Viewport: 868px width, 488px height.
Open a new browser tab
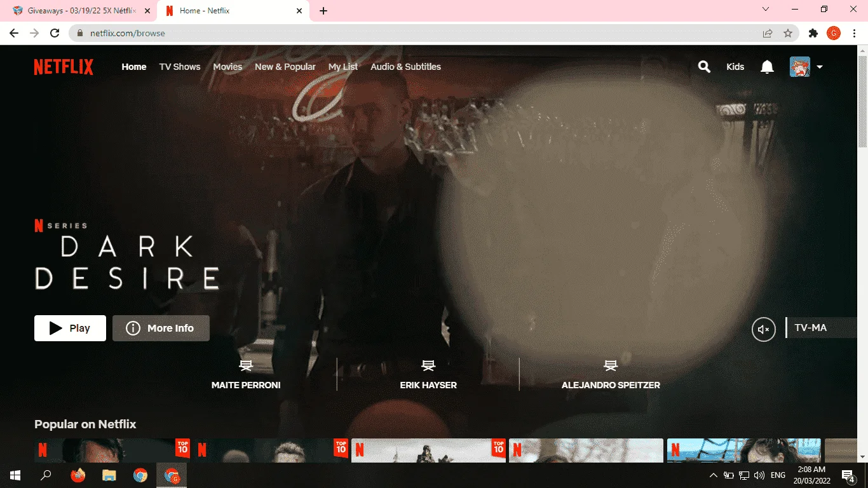[323, 11]
